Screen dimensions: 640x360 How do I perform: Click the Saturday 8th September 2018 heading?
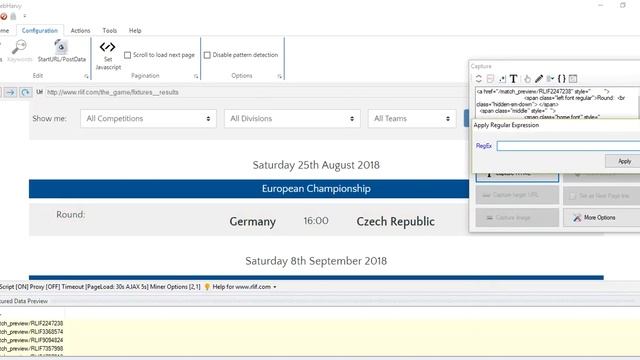pyautogui.click(x=316, y=261)
